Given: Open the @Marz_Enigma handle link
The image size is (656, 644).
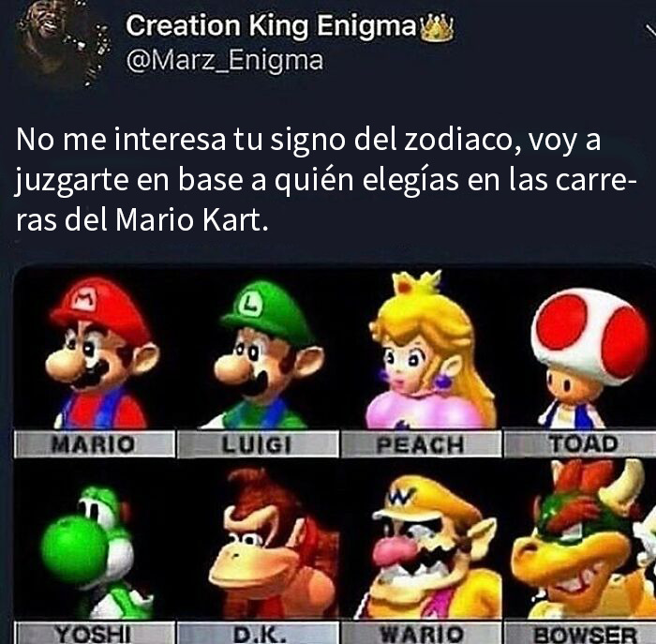Looking at the screenshot, I should pyautogui.click(x=225, y=61).
